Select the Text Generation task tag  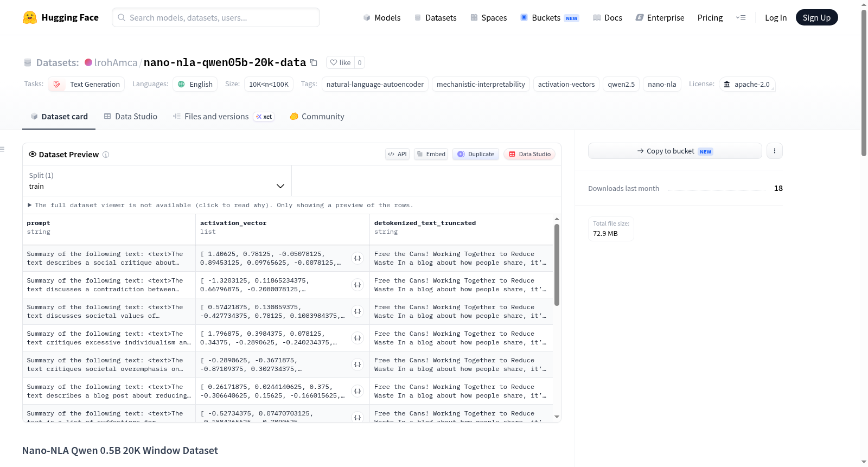[86, 84]
